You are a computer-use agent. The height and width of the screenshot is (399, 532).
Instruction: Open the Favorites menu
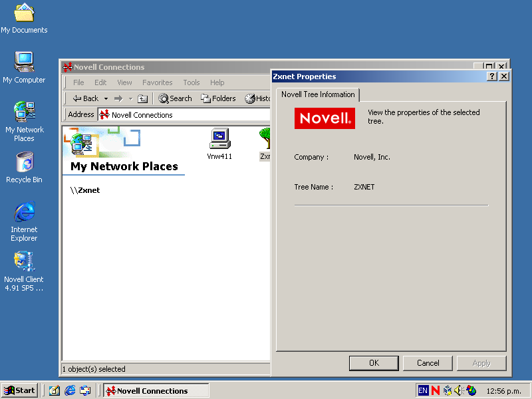[x=158, y=82]
